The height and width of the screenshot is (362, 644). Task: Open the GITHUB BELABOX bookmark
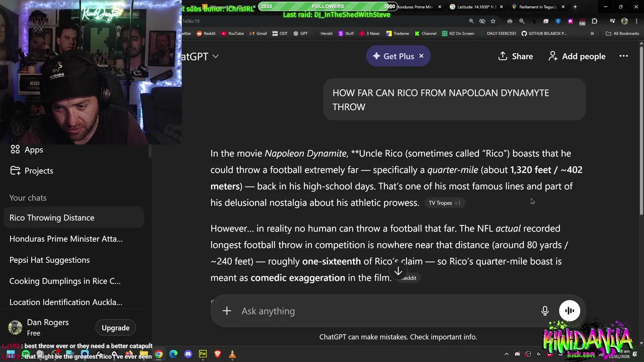[x=544, y=34]
